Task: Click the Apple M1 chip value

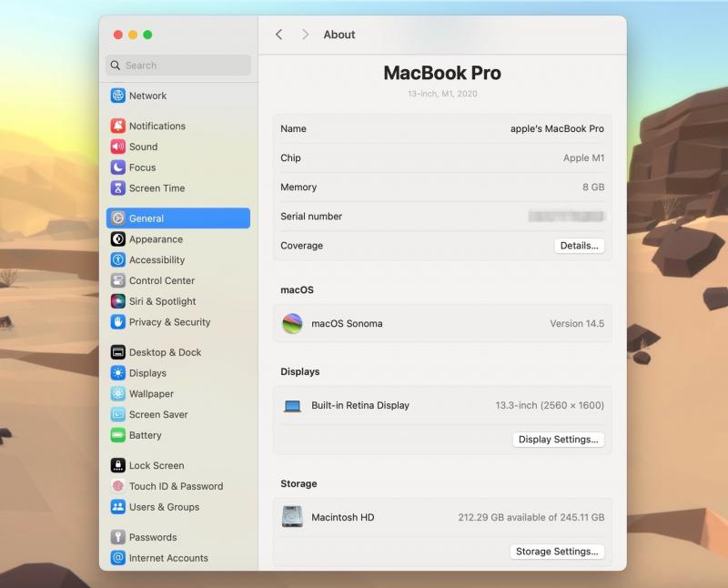Action: pyautogui.click(x=583, y=157)
